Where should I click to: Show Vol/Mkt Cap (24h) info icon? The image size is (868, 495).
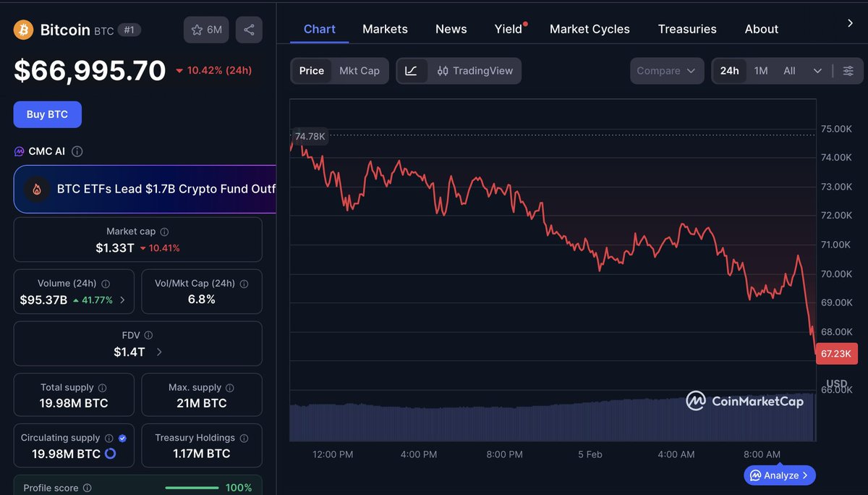pyautogui.click(x=244, y=284)
